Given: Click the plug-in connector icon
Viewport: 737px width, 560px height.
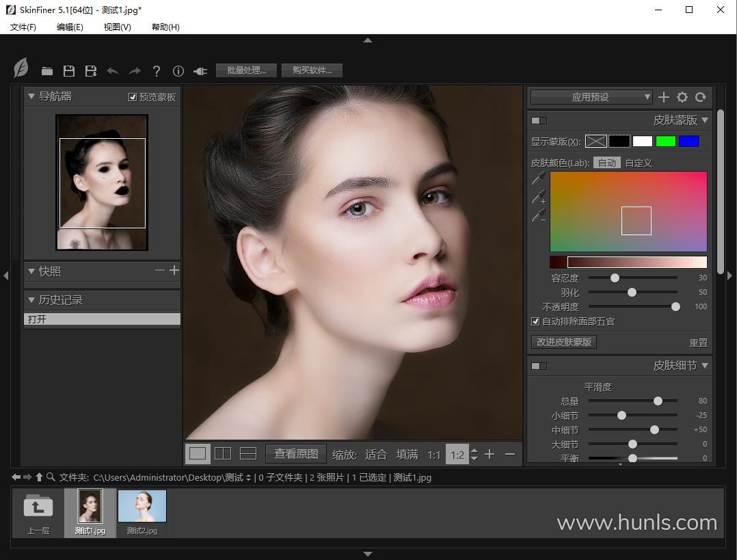Looking at the screenshot, I should (200, 71).
